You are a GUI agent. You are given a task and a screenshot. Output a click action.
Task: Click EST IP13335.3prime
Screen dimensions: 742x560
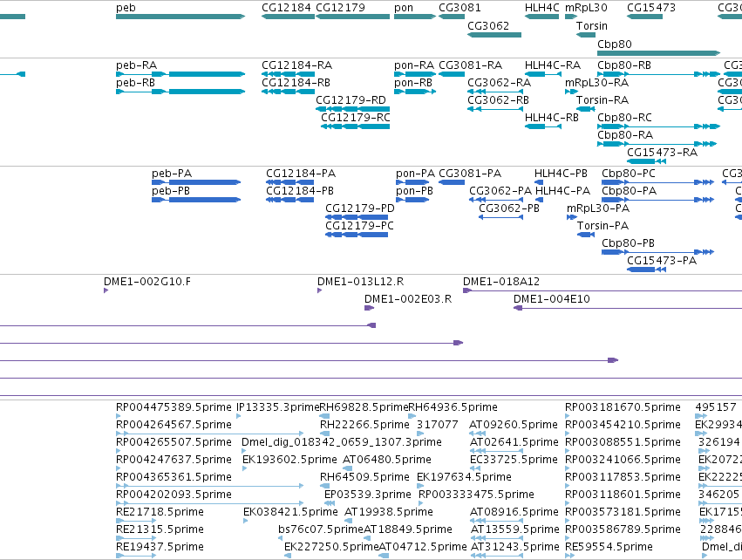pos(238,416)
